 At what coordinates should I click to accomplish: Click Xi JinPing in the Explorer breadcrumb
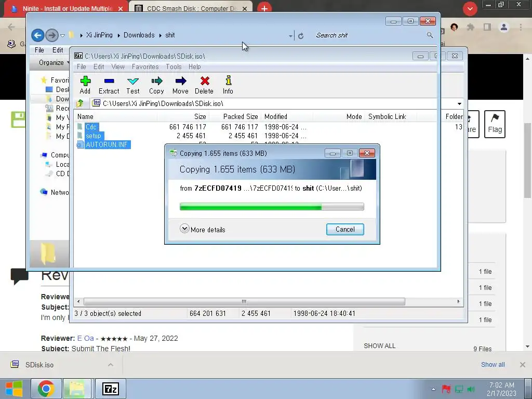point(99,35)
